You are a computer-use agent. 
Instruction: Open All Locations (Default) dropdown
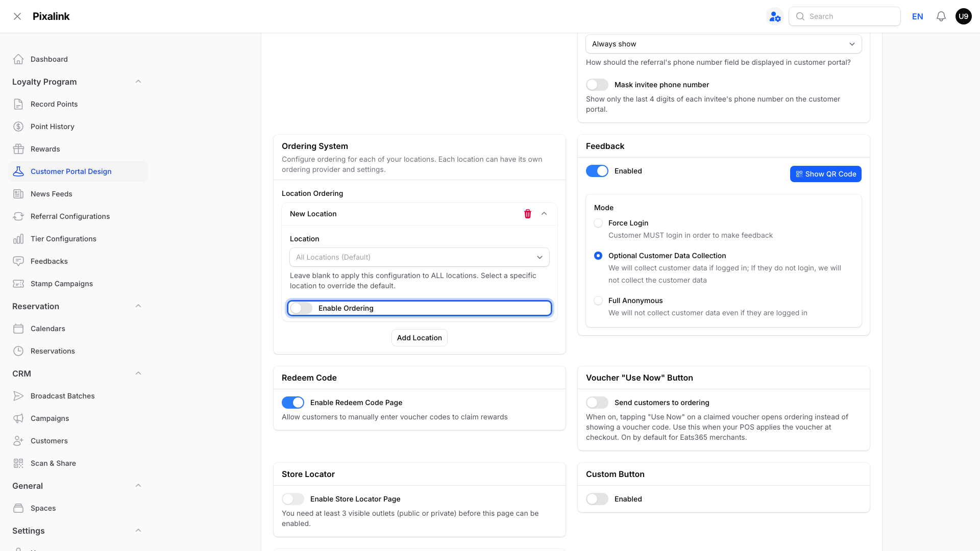pos(420,257)
